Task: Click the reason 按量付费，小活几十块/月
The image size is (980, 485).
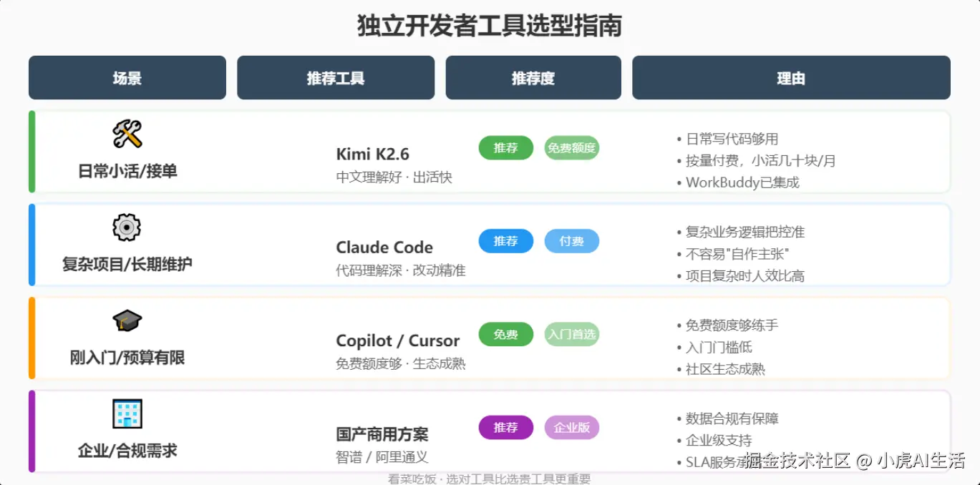Action: coord(756,160)
